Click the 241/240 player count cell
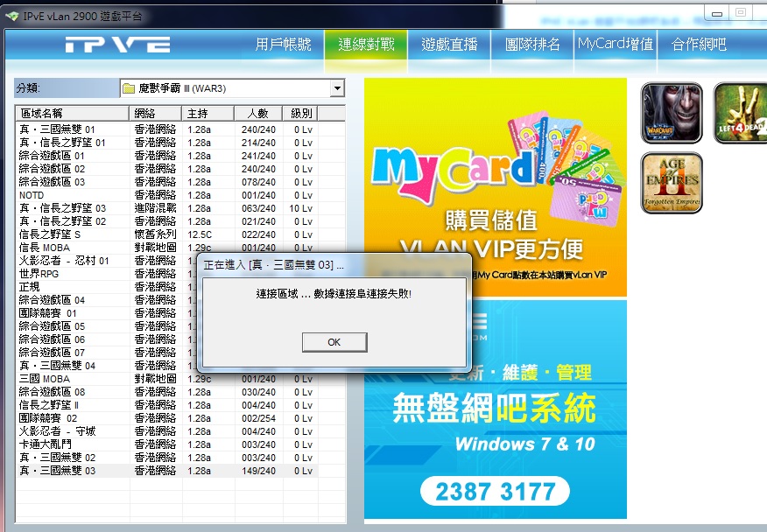Viewport: 767px width, 532px height. 258,156
